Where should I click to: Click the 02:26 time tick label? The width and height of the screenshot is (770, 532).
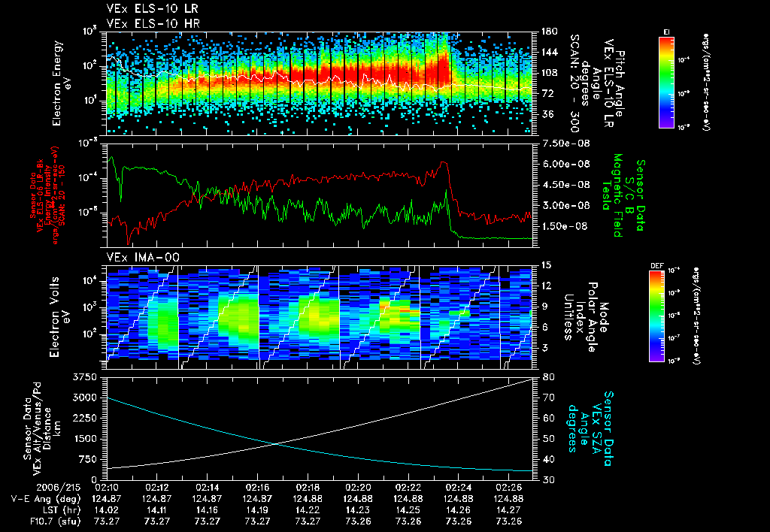[509, 488]
